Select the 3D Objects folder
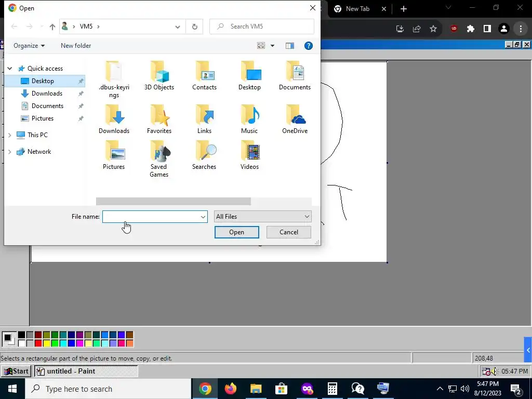The height and width of the screenshot is (399, 532). pyautogui.click(x=159, y=75)
